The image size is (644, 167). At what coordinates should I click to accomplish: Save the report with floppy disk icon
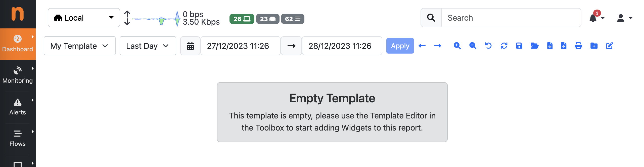tap(519, 46)
